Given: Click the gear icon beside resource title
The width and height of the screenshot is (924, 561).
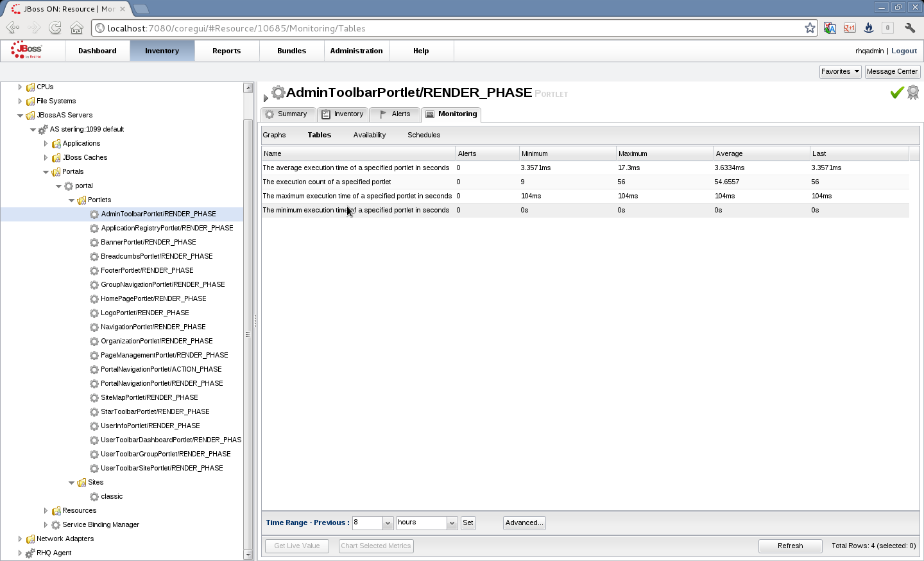Looking at the screenshot, I should (x=278, y=92).
